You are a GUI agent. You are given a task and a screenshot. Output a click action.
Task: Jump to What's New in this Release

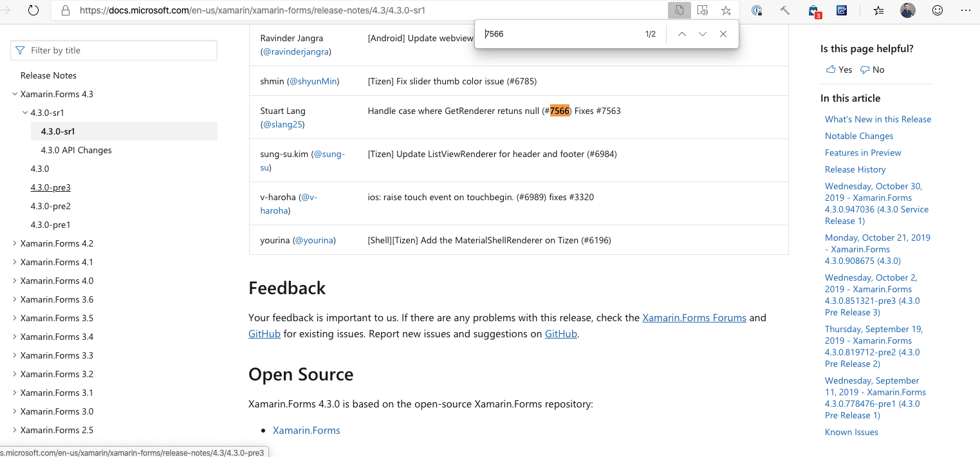pyautogui.click(x=878, y=119)
